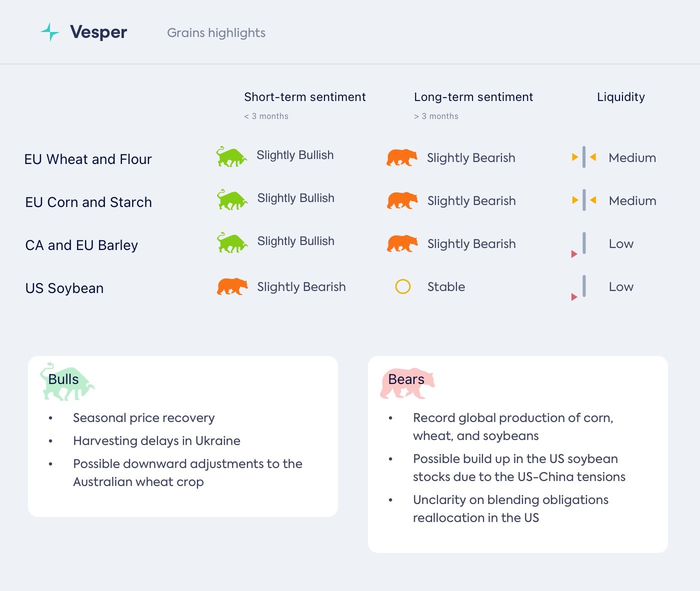Click the Vesper star logo icon
Image resolution: width=700 pixels, height=591 pixels.
pyautogui.click(x=50, y=32)
